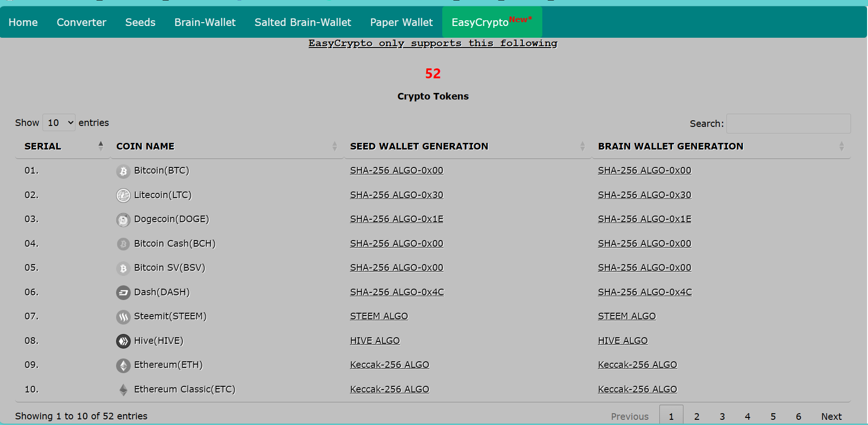Go to table page 6

799,417
